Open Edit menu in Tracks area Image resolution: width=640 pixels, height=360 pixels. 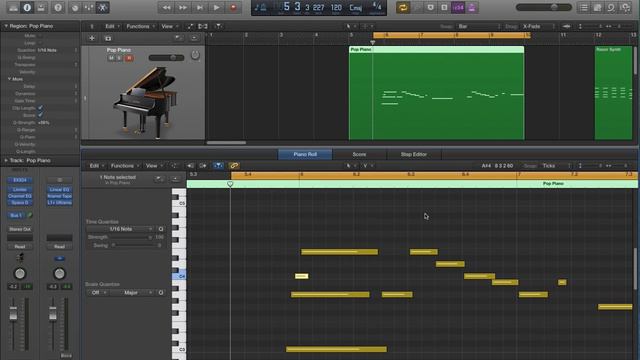pyautogui.click(x=112, y=26)
